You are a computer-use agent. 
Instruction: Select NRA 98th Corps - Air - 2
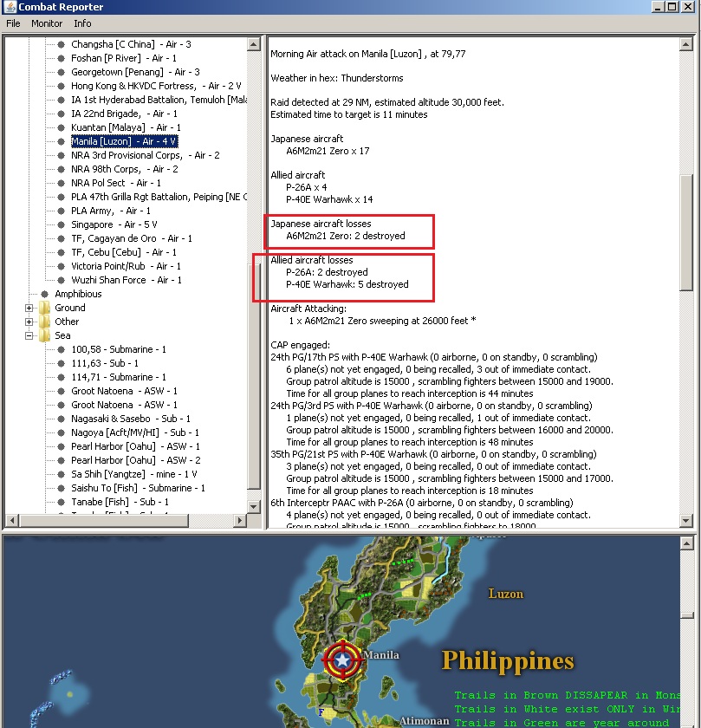[x=125, y=169]
